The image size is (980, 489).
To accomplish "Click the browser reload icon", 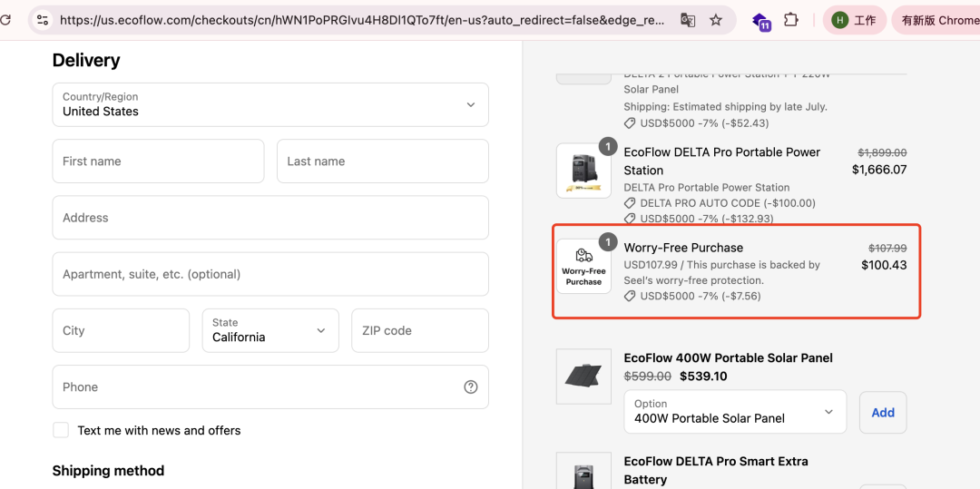I will (x=5, y=20).
